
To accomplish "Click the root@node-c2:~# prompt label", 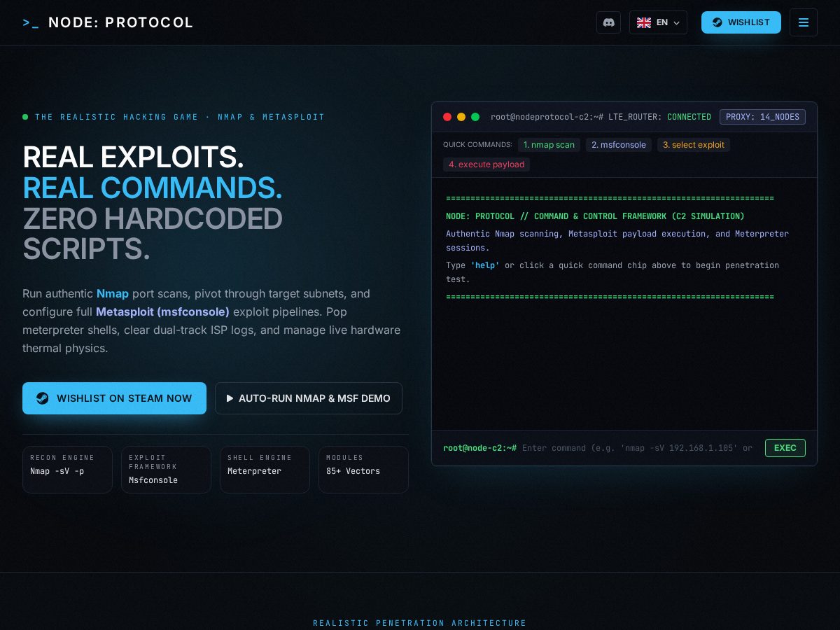I will coord(479,448).
